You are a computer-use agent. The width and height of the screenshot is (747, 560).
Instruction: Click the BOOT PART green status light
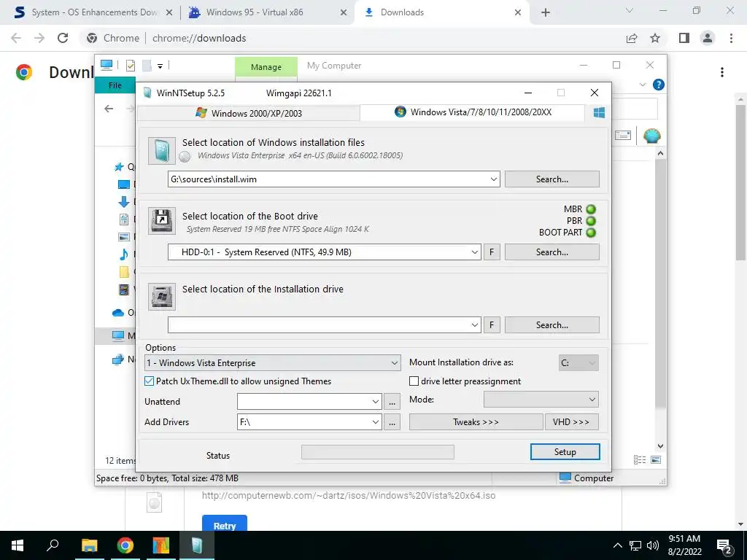(591, 233)
